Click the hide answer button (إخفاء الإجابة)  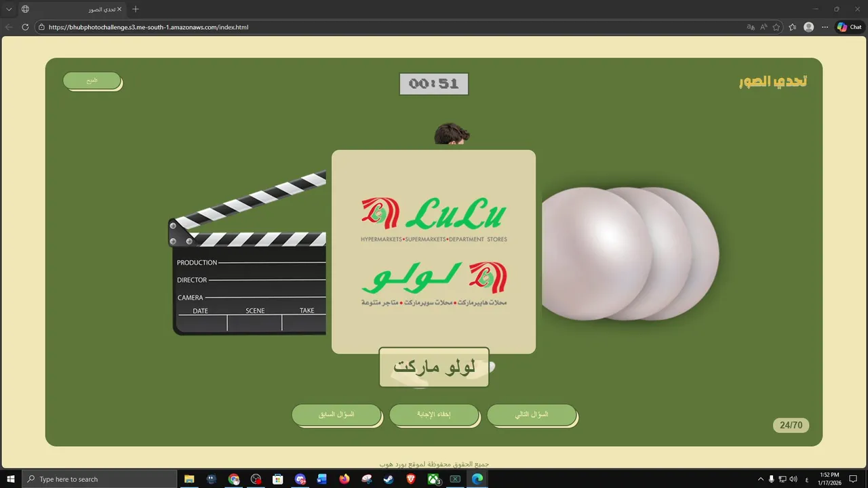tap(434, 415)
